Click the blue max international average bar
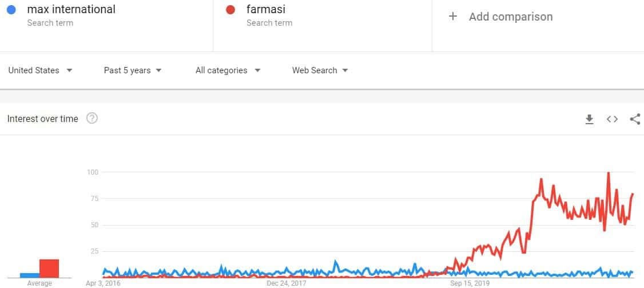This screenshot has height=288, width=644. (30, 275)
